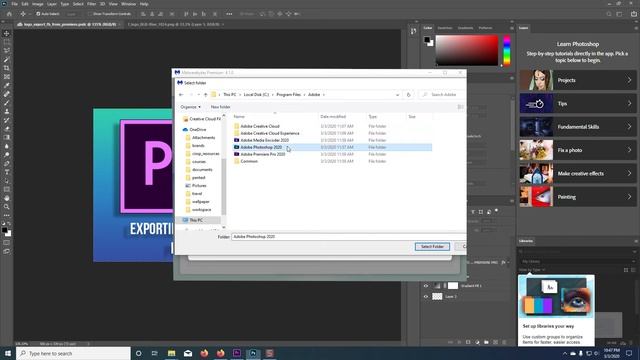Select the Clone Stamp tool
This screenshot has height=360, width=640.
[7, 111]
